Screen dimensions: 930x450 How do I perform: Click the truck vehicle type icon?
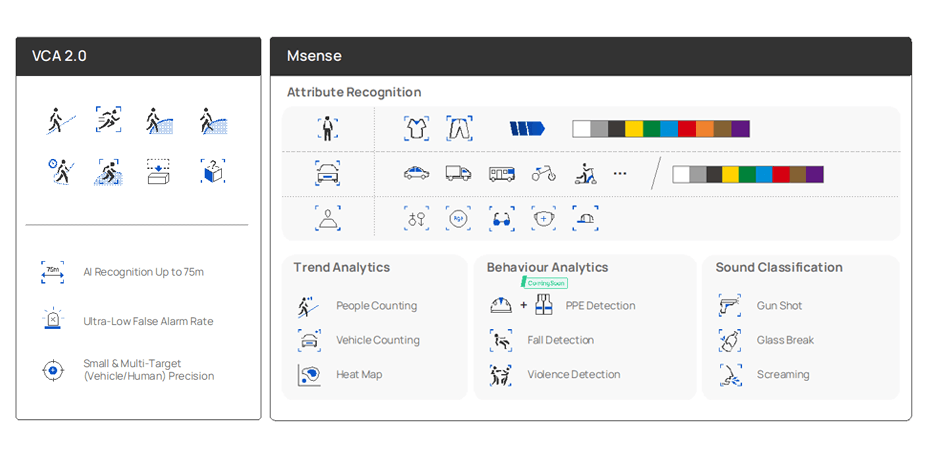(x=458, y=173)
